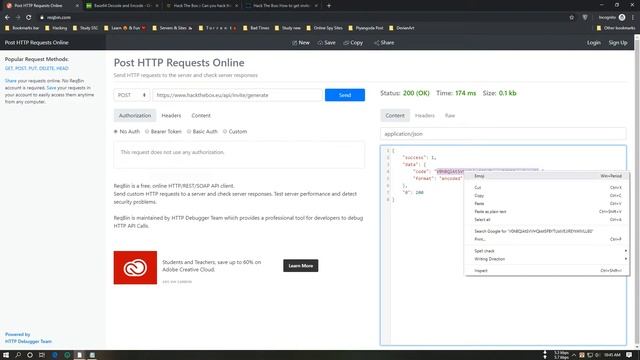Click the taskbar search magnifier icon
640x360 pixels.
[18, 355]
